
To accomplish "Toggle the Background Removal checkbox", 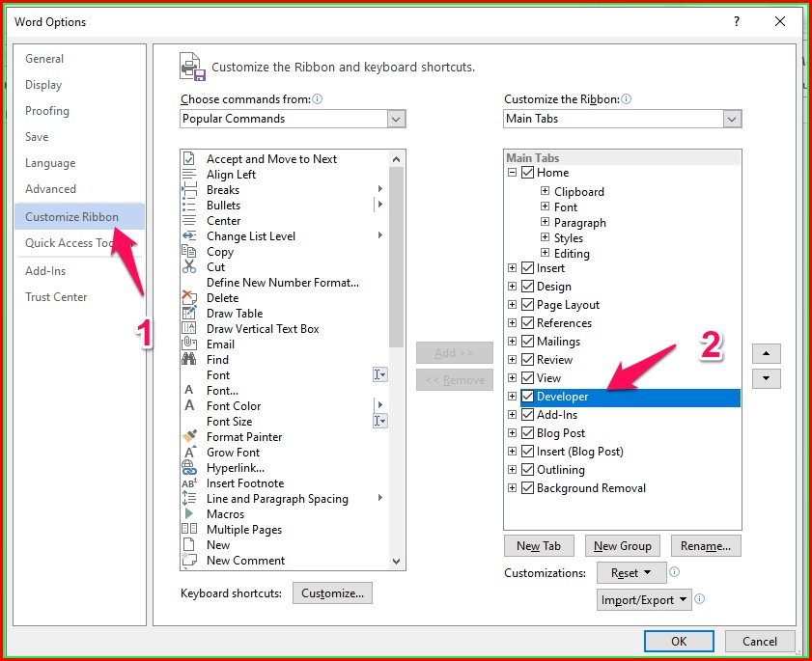I will [x=527, y=487].
